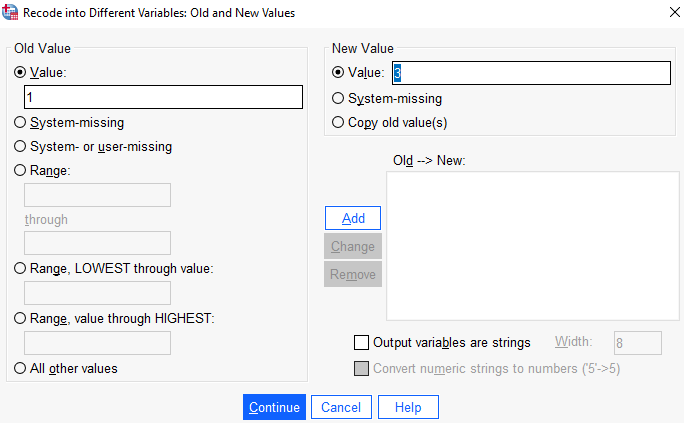Click the New Value input field containing 3
This screenshot has height=423, width=684.
531,73
